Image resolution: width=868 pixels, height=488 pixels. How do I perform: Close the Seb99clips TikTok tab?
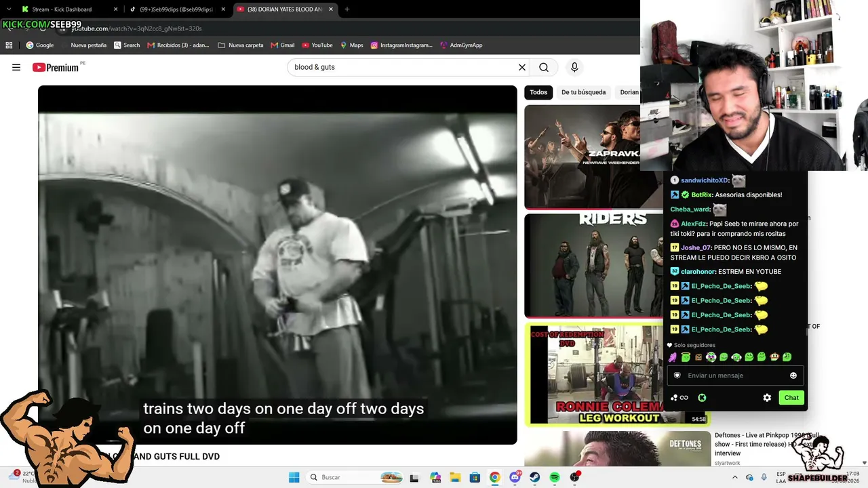[x=223, y=9]
